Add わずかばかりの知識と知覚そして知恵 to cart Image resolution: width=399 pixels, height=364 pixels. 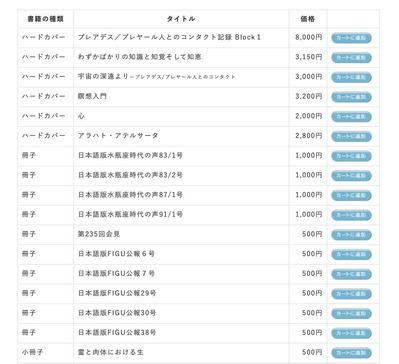[351, 57]
